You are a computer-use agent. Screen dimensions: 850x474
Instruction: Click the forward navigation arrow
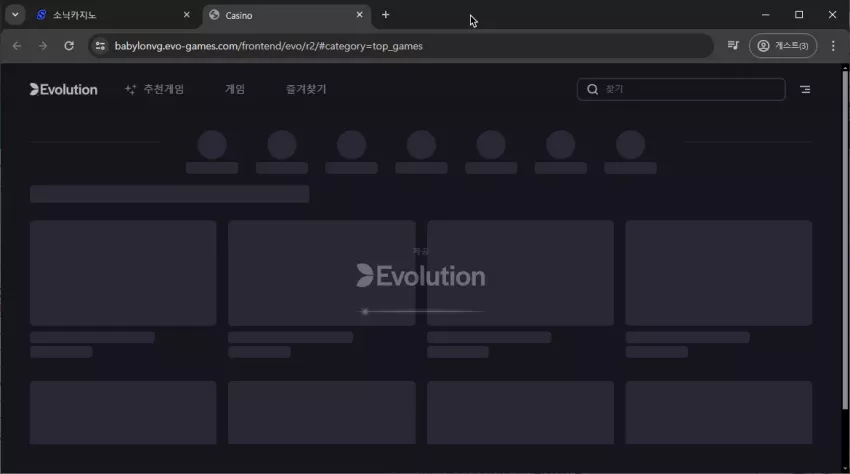click(x=43, y=46)
